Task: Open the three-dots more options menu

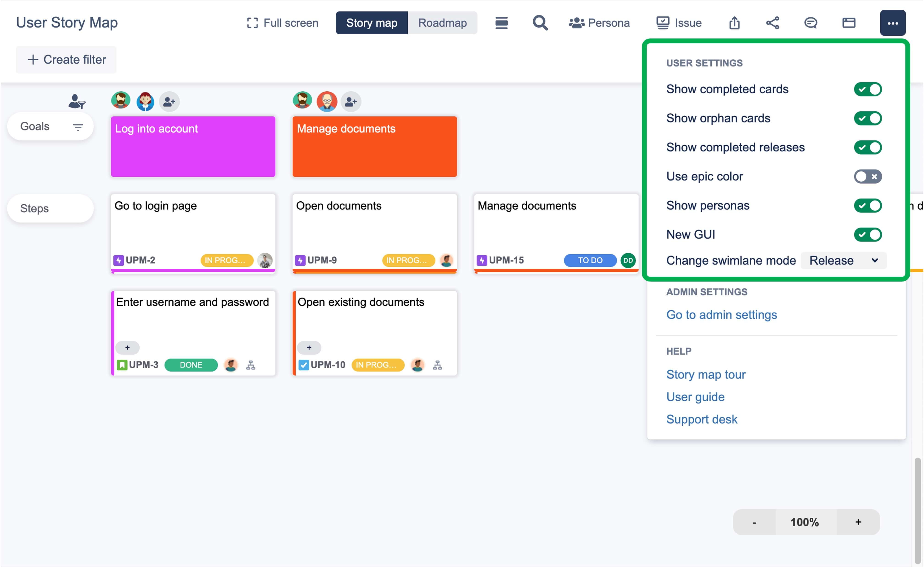Action: pos(893,23)
